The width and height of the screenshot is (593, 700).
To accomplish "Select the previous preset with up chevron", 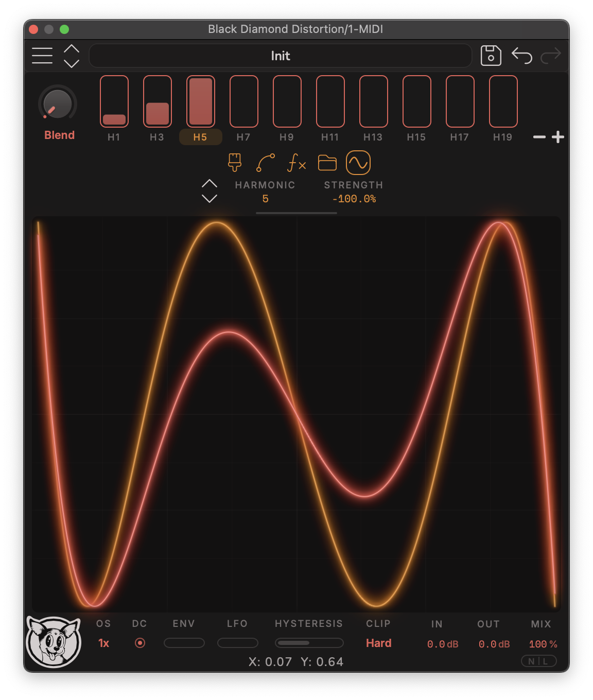I will [72, 49].
